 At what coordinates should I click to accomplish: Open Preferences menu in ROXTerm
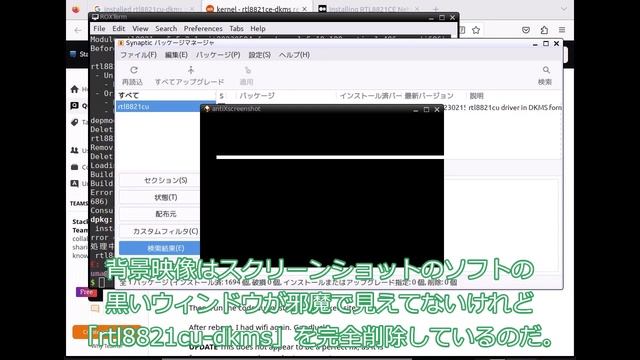pos(203,29)
